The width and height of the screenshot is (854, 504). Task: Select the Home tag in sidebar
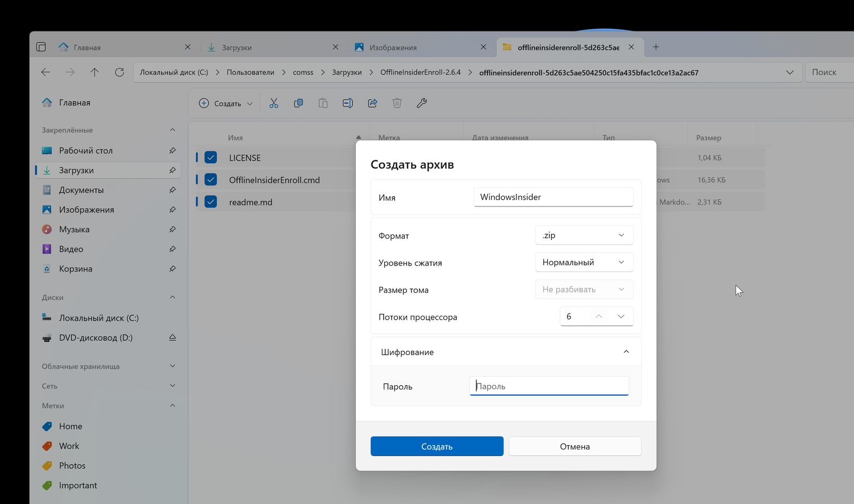point(108,427)
